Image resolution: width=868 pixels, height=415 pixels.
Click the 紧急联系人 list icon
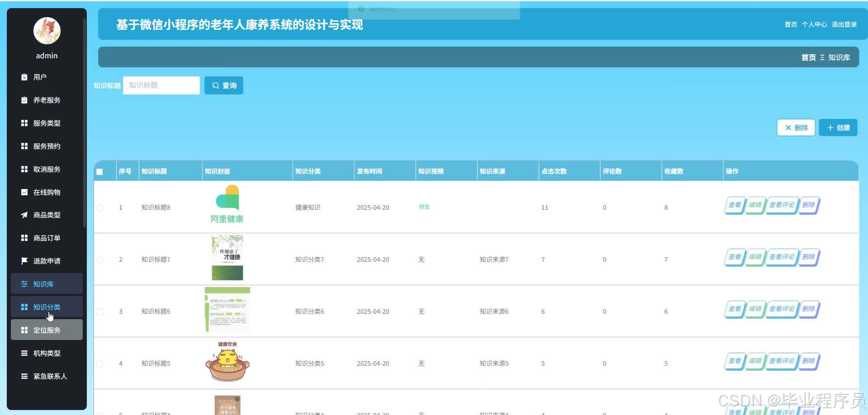point(24,376)
